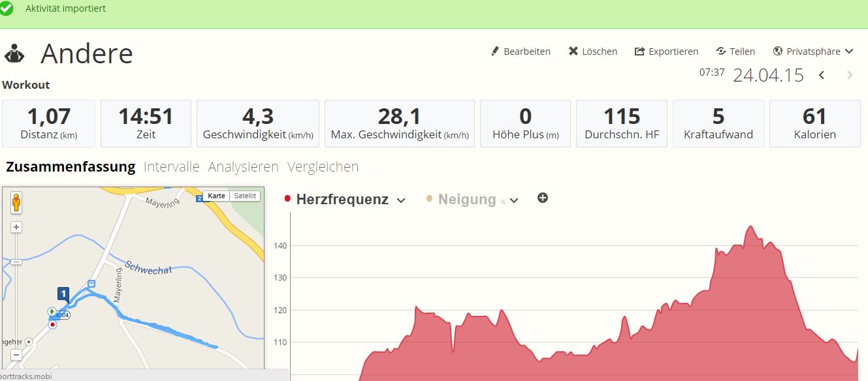Expand the Herzfrequenz metric dropdown arrow
This screenshot has width=868, height=381.
click(401, 200)
